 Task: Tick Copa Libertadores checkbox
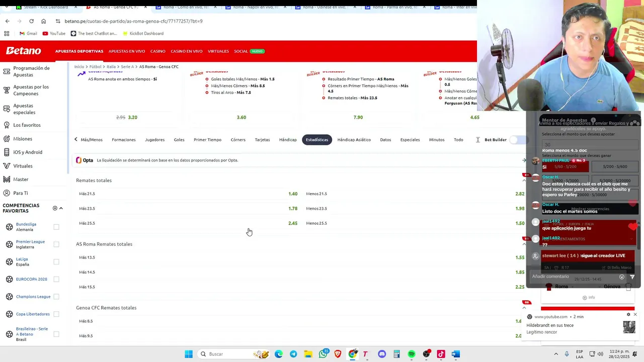point(56,314)
